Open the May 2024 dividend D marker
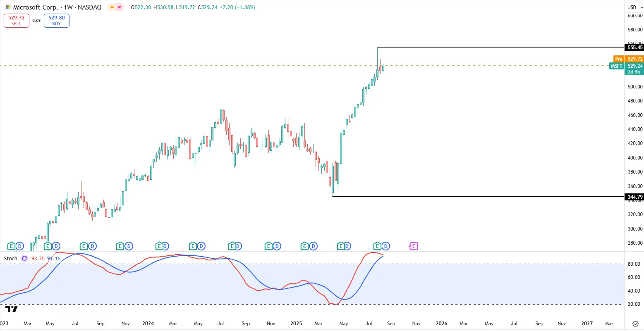Viewport: 644px width, 331px height. [201, 246]
